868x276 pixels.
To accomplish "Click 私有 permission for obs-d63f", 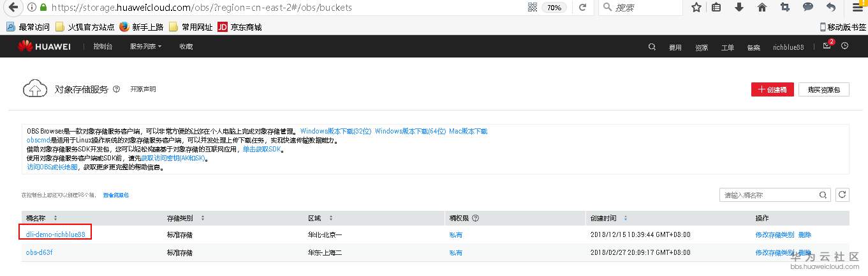I will coord(455,253).
